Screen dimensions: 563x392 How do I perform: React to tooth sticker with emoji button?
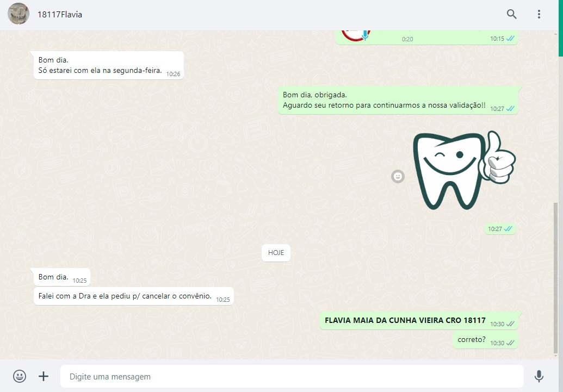tap(398, 176)
